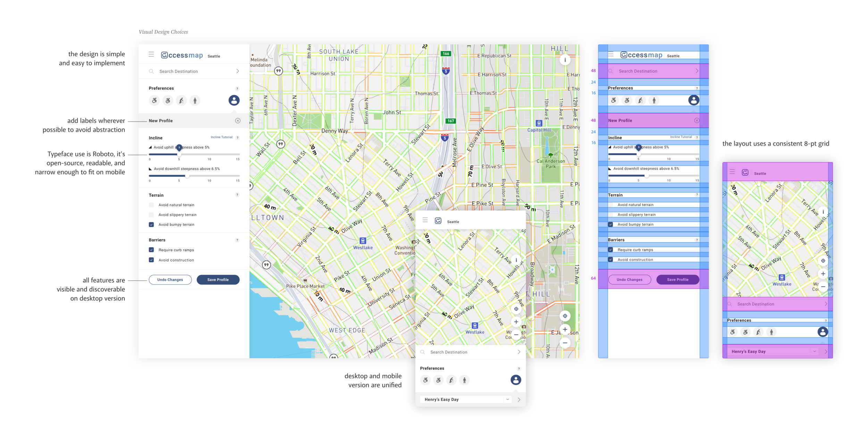The image size is (868, 435).
Task: Zoom out on the large desktop map
Action: coord(565,343)
